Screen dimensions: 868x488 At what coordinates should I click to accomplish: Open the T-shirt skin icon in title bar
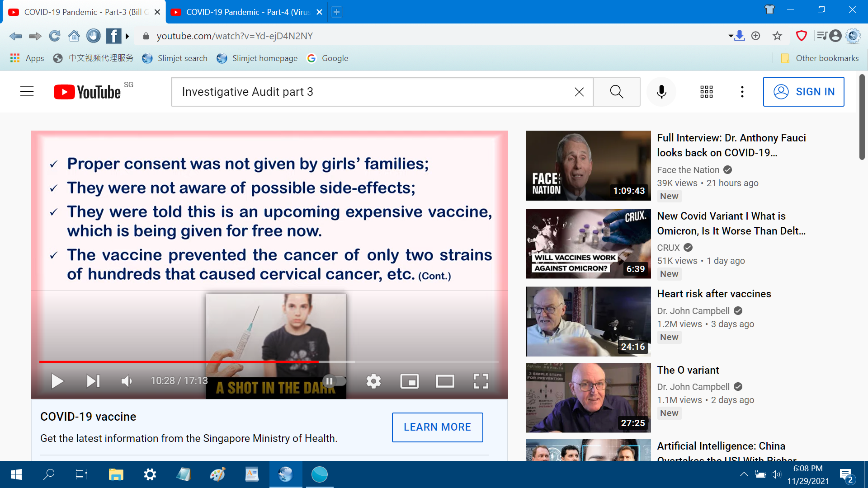[770, 9]
